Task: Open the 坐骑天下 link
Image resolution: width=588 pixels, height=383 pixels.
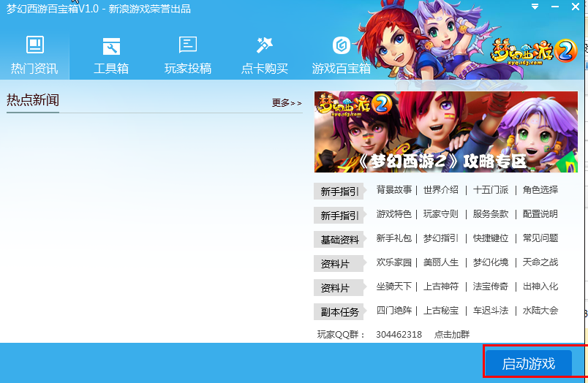Action: click(393, 287)
